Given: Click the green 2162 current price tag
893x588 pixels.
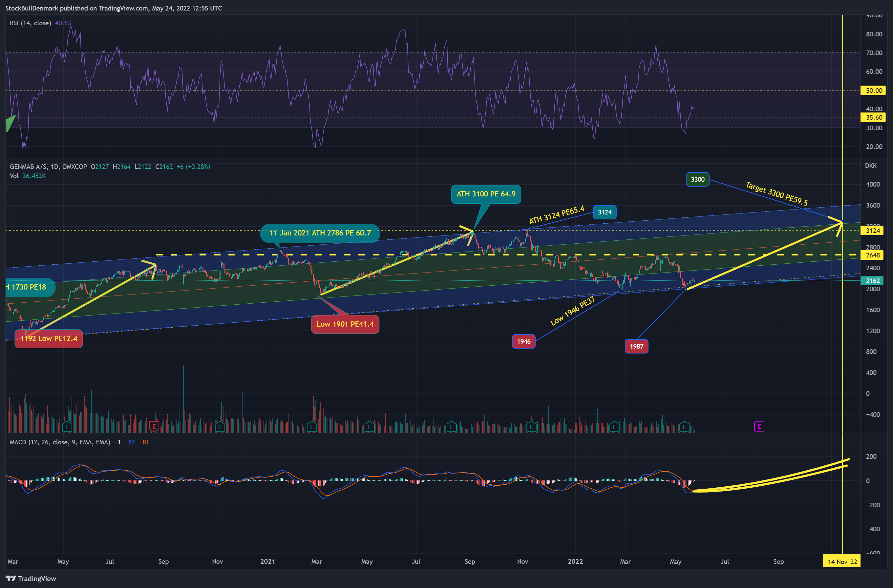Looking at the screenshot, I should (x=873, y=281).
